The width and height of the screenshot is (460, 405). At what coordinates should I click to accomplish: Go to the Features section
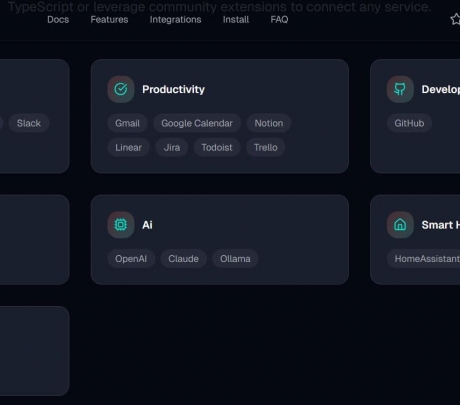point(109,20)
